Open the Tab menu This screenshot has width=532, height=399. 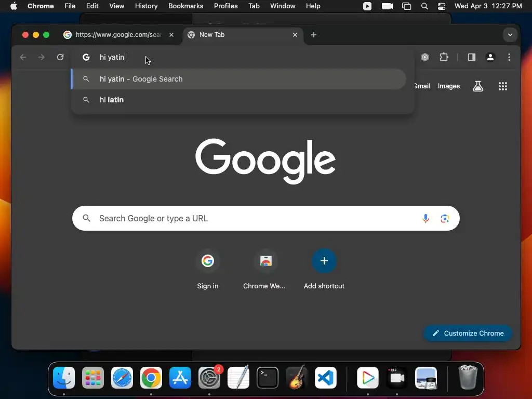[x=254, y=6]
